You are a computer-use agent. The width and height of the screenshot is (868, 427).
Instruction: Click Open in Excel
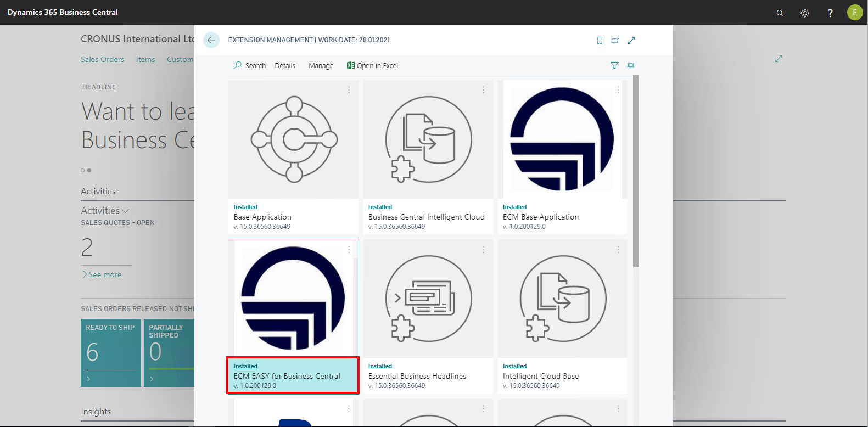pyautogui.click(x=372, y=65)
